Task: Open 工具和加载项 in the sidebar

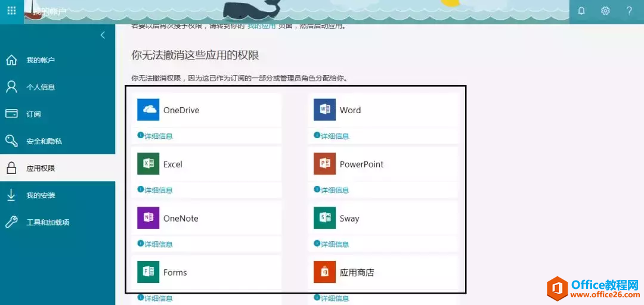Action: tap(48, 222)
